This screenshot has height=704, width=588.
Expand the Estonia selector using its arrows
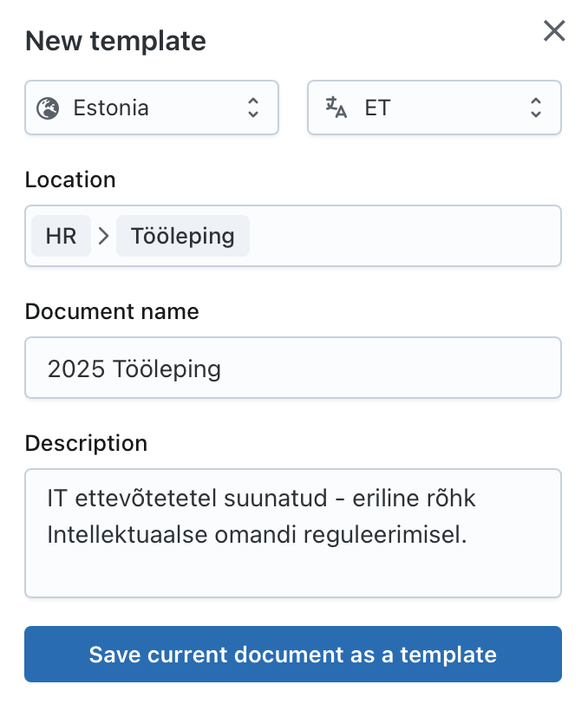253,108
